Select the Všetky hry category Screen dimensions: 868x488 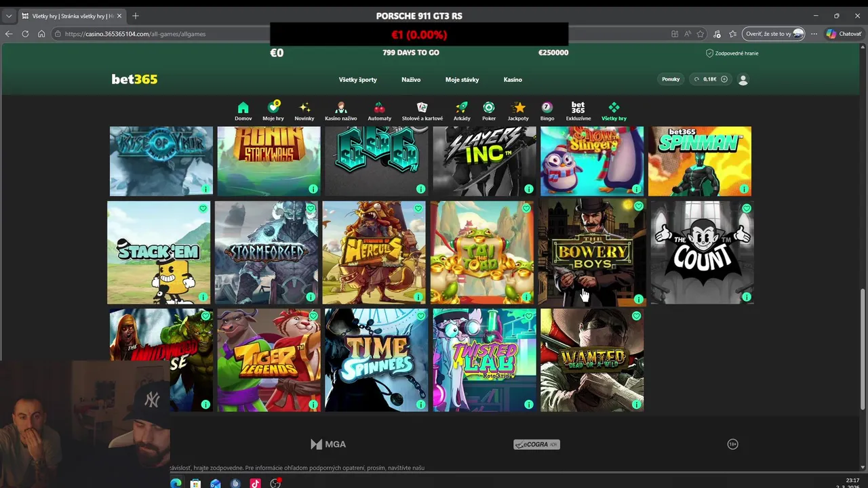(614, 111)
